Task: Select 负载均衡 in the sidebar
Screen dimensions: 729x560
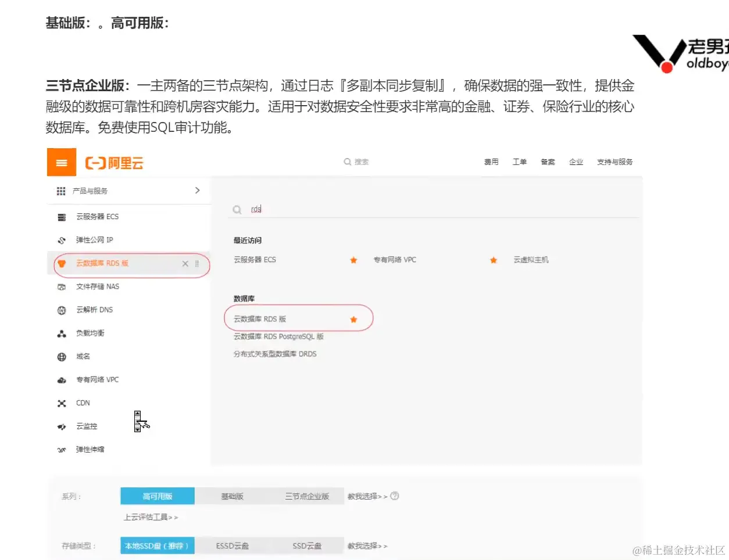Action: coord(90,333)
